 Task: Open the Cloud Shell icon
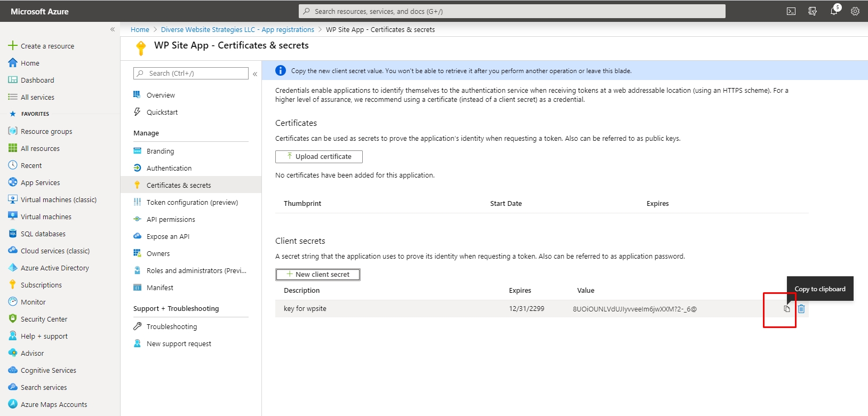pyautogui.click(x=791, y=11)
